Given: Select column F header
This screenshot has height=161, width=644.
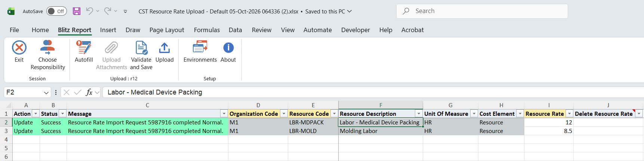Looking at the screenshot, I should click(380, 105).
